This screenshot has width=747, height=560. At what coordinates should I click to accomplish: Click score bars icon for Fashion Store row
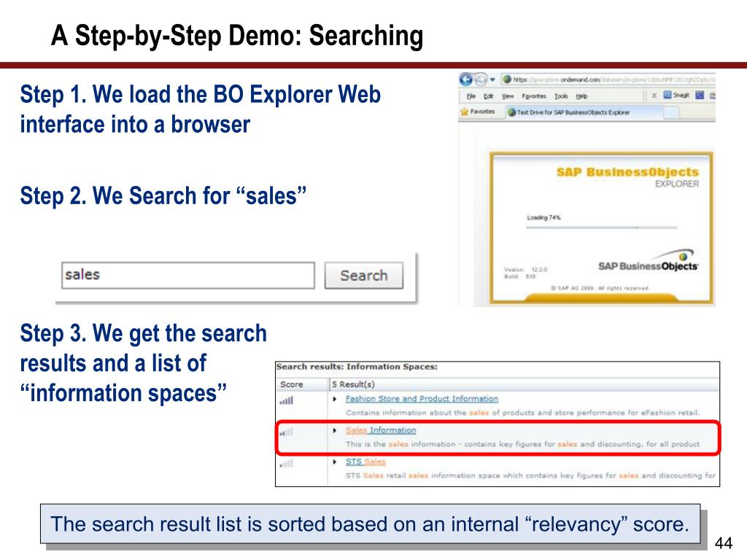[286, 400]
